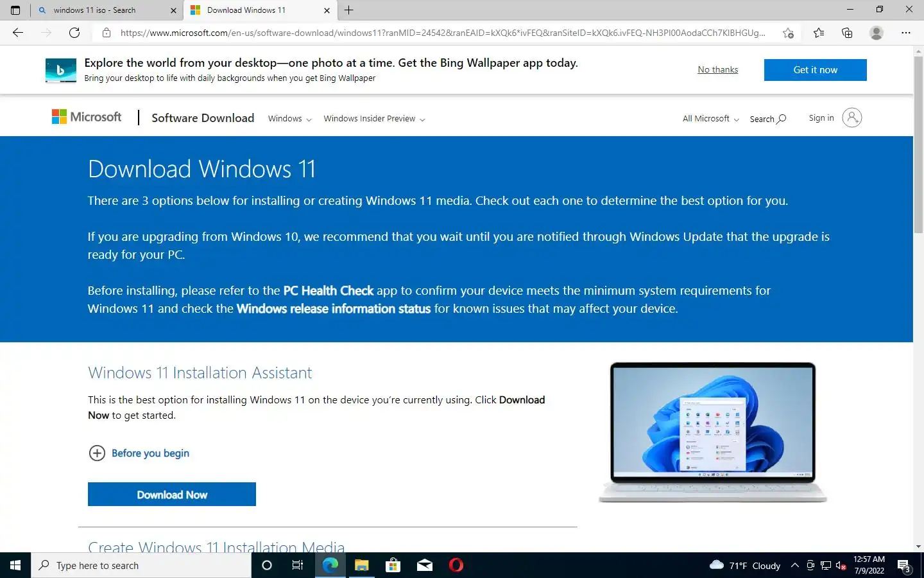Click Windows 11 Installation Assistant heading

pos(200,372)
